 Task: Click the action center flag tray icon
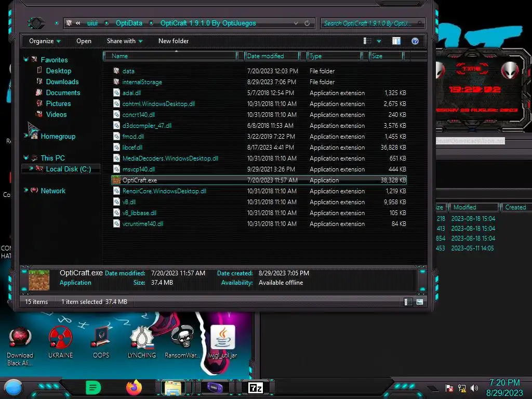tap(449, 388)
